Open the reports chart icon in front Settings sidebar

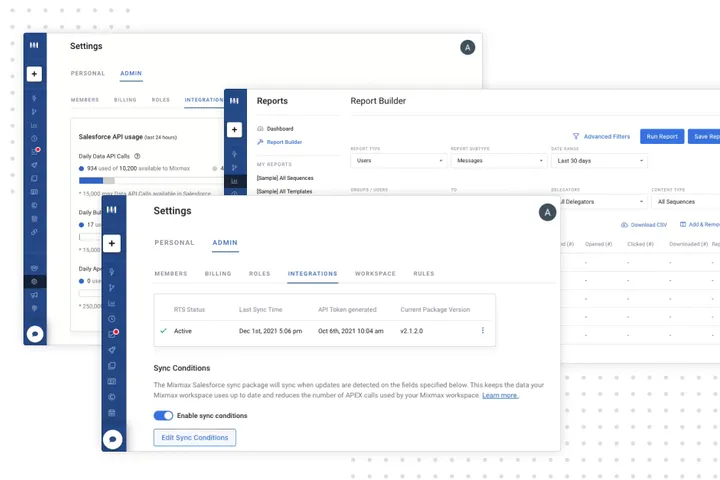click(x=112, y=303)
